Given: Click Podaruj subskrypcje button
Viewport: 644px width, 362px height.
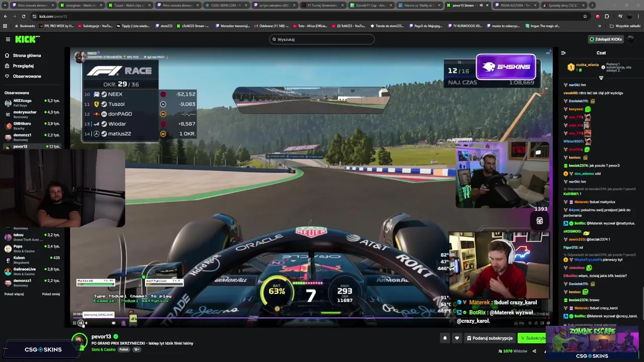Looking at the screenshot, I should (x=490, y=338).
